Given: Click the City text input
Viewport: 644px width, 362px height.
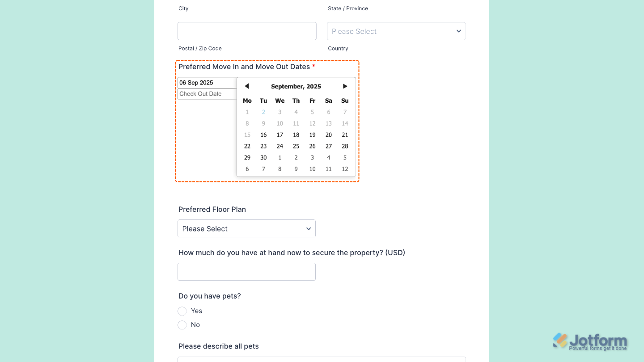Looking at the screenshot, I should pos(247,31).
